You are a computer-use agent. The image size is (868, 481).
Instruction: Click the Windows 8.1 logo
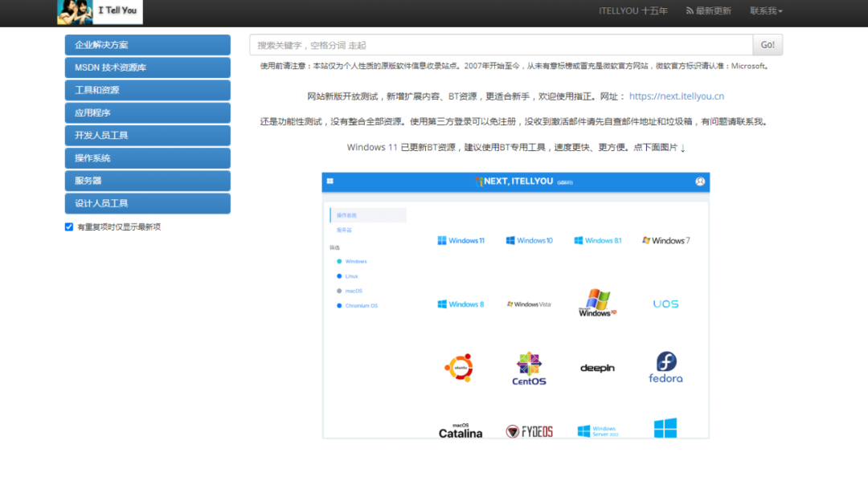[597, 241]
